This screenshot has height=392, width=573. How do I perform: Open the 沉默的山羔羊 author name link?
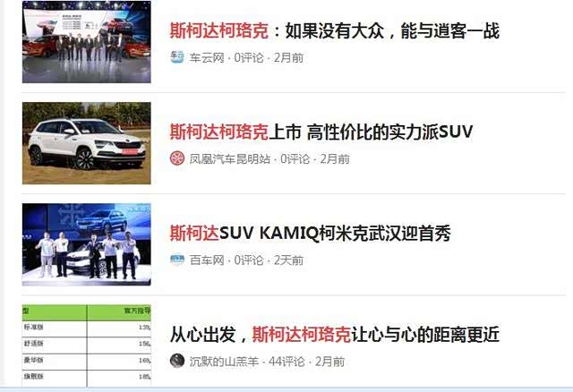point(224,362)
